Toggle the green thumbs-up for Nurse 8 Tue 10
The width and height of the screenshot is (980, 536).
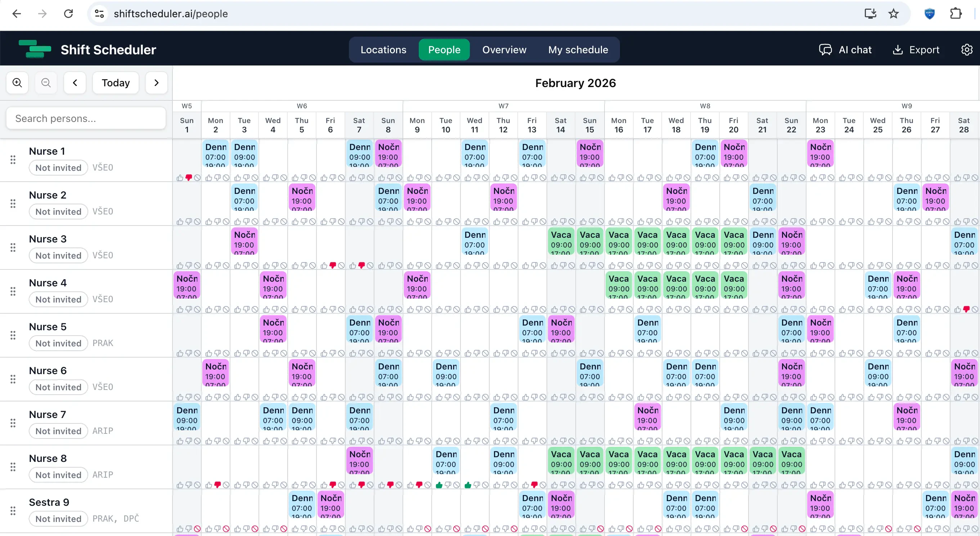pyautogui.click(x=439, y=485)
